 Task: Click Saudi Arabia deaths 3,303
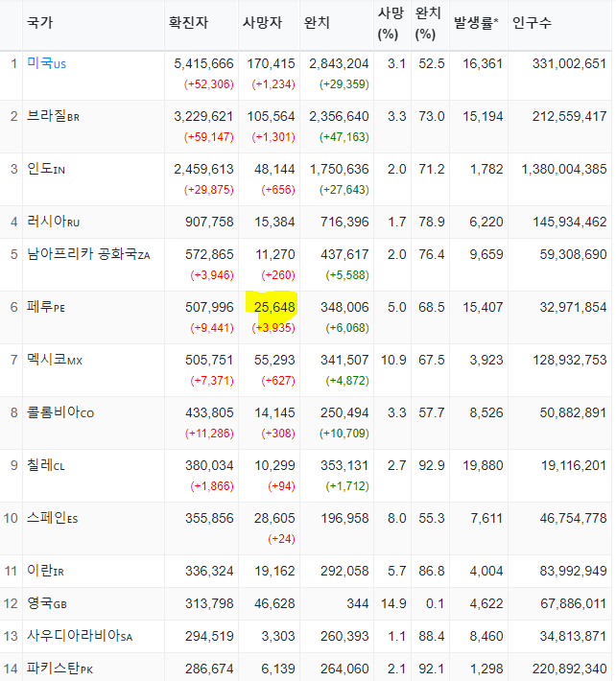click(278, 636)
